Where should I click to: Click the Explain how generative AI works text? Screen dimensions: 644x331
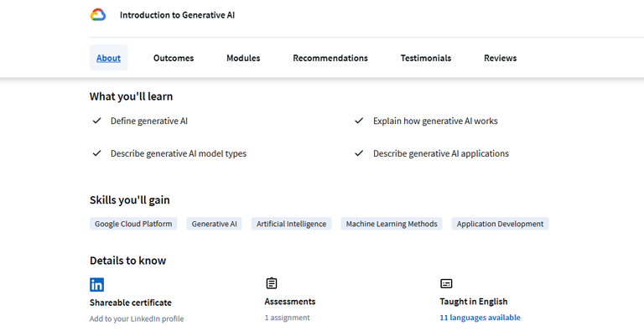[435, 121]
